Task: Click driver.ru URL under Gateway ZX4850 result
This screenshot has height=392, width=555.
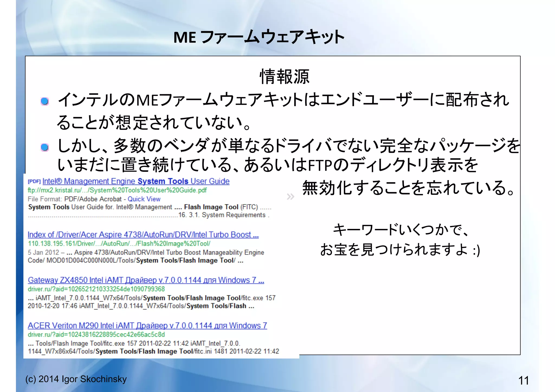Action: point(96,289)
